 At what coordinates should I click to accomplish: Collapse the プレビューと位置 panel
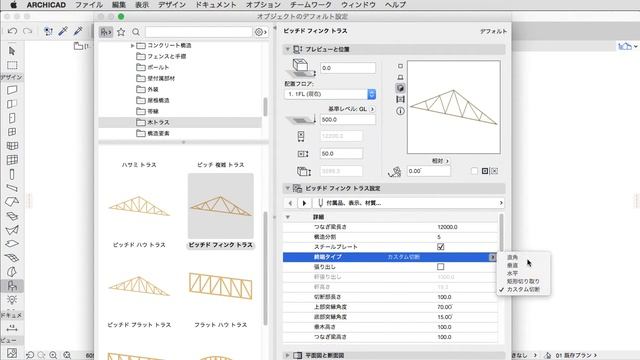[287, 49]
